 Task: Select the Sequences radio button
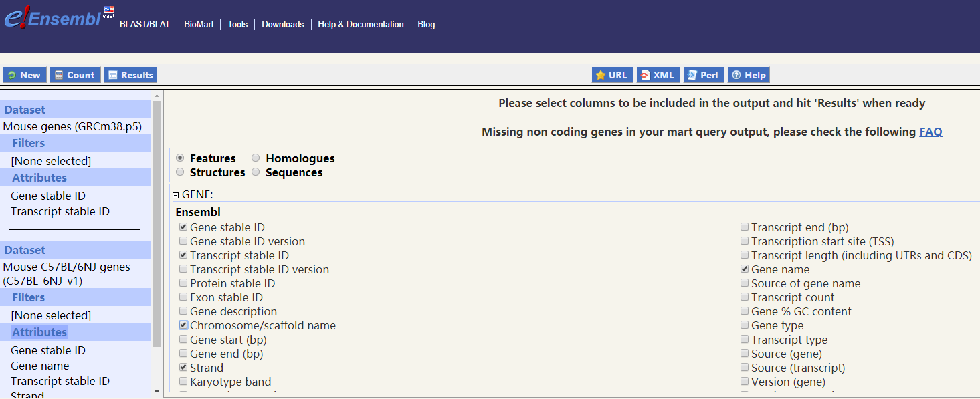256,172
